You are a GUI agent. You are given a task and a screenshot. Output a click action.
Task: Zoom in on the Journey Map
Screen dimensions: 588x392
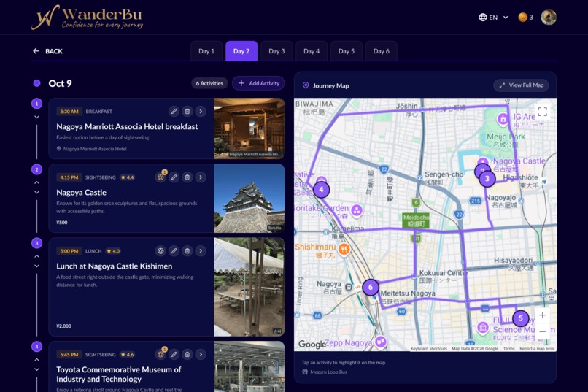tap(542, 315)
